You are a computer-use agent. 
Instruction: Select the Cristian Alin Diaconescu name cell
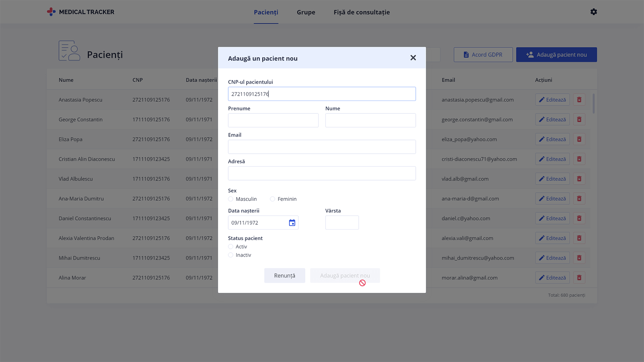point(87,159)
